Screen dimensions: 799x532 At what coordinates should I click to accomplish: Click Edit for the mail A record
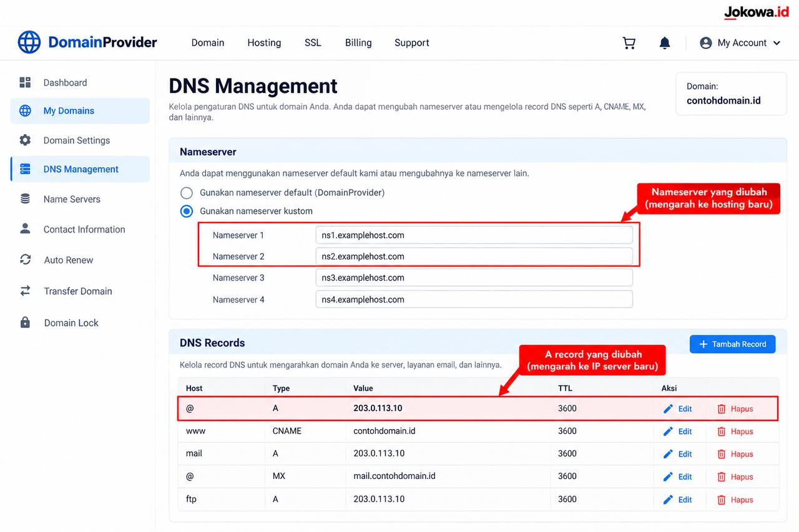[x=677, y=454]
